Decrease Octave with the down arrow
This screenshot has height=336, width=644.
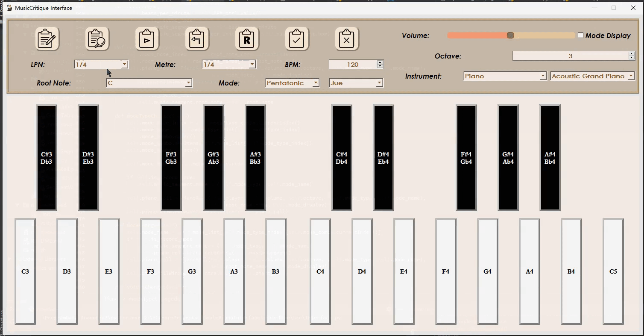[632, 58]
